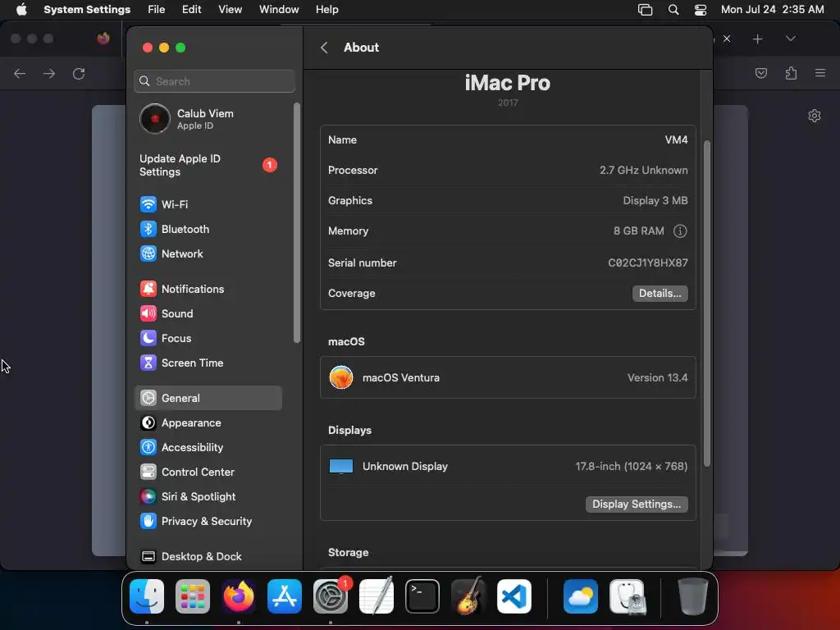Close the Firefox tab
This screenshot has height=630, width=840.
[727, 39]
